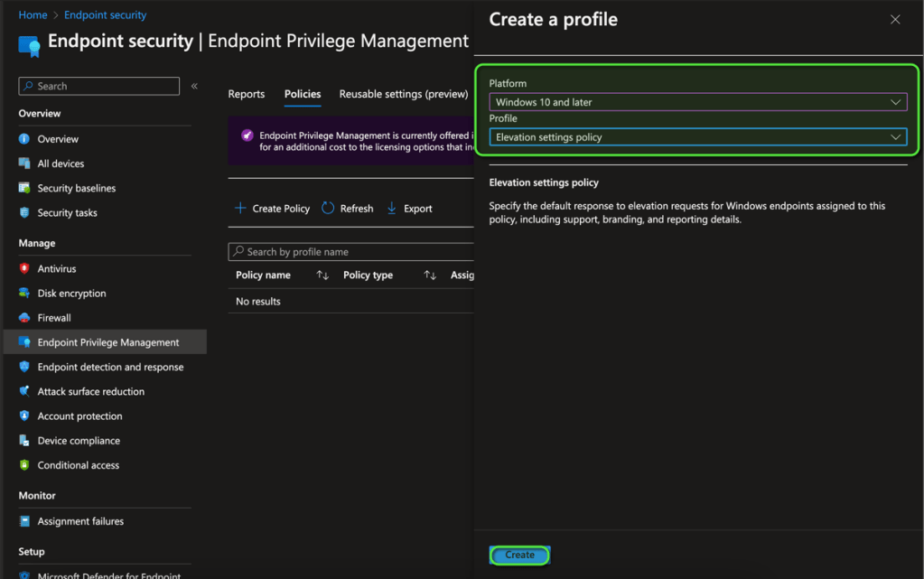This screenshot has height=579, width=924.
Task: Collapse the left navigation menu chevron
Action: (194, 86)
